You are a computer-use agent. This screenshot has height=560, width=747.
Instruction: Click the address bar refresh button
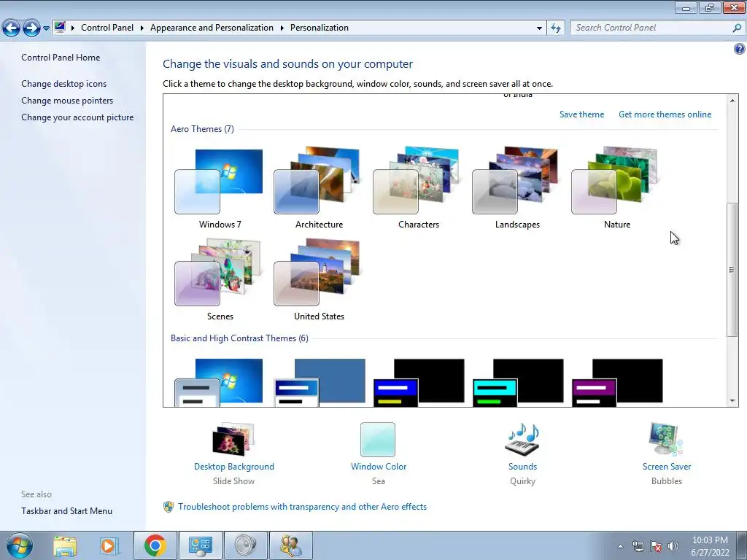(555, 28)
